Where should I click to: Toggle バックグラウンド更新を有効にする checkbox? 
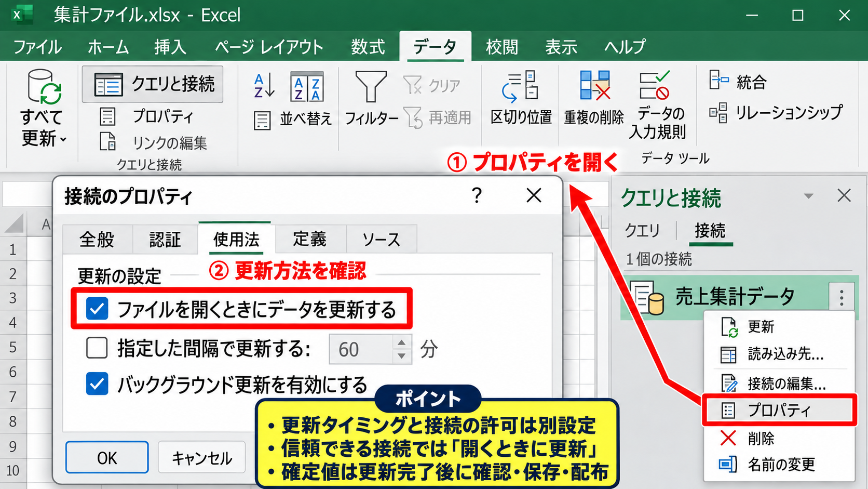coord(97,384)
